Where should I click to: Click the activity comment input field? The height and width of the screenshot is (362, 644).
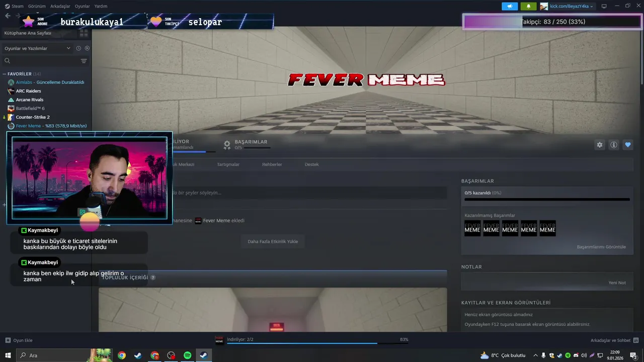tap(309, 193)
